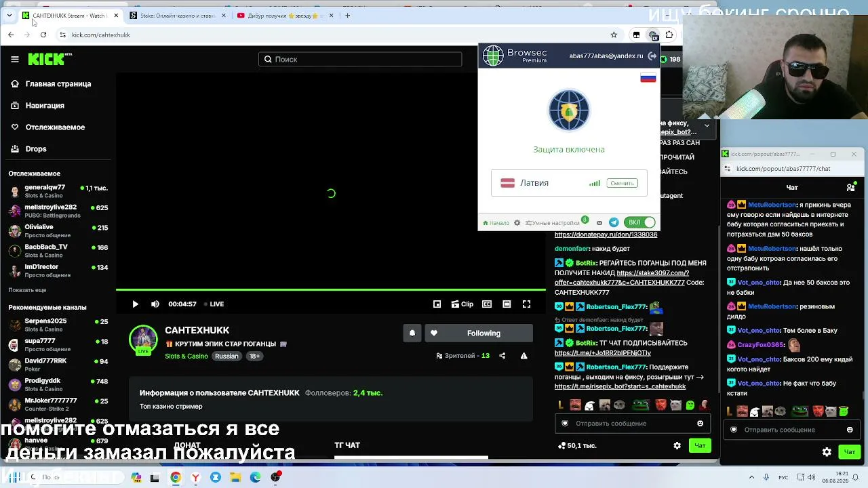Open Prodigyddk recommended channel
868x488 pixels.
click(x=58, y=384)
